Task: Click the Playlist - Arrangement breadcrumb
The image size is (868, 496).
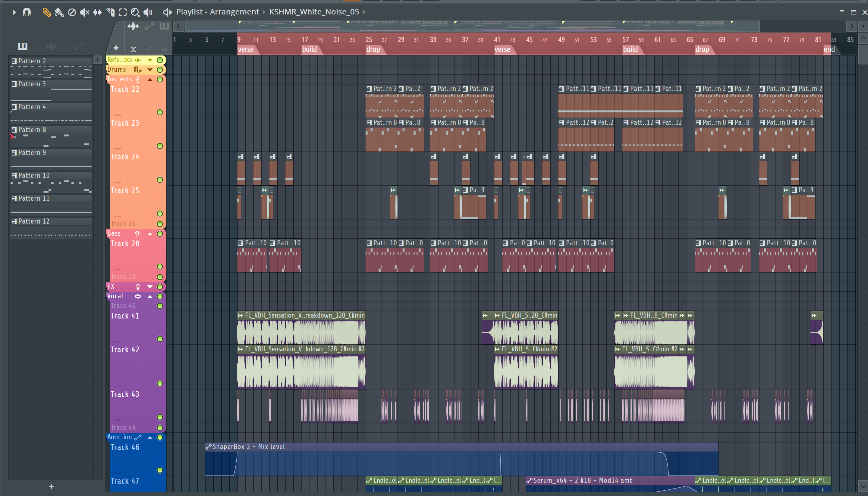Action: pos(217,12)
